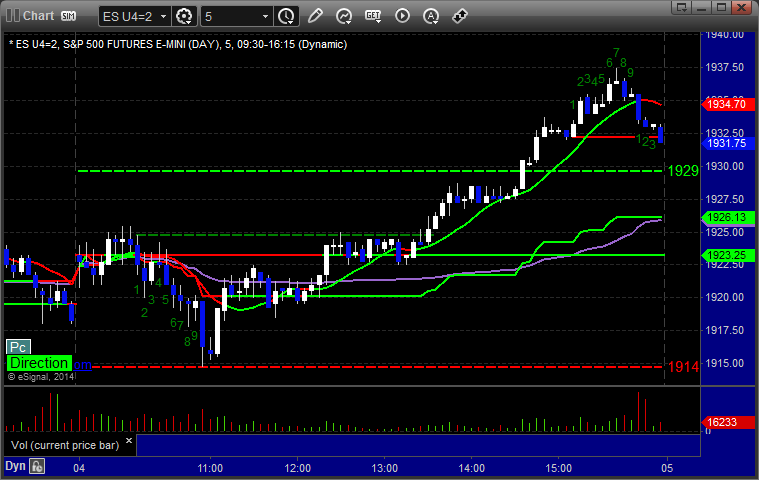The width and height of the screenshot is (759, 480).
Task: Open the GET studies menu
Action: (x=373, y=16)
